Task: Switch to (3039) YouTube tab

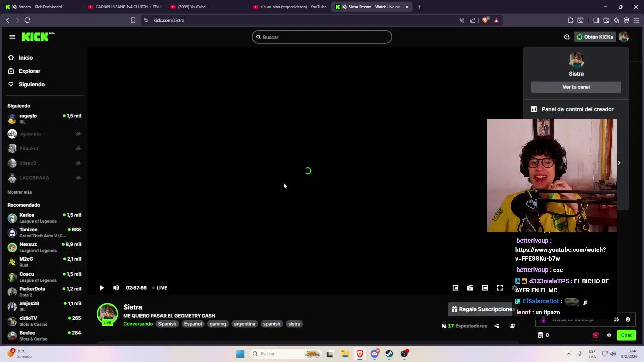Action: click(x=206, y=7)
